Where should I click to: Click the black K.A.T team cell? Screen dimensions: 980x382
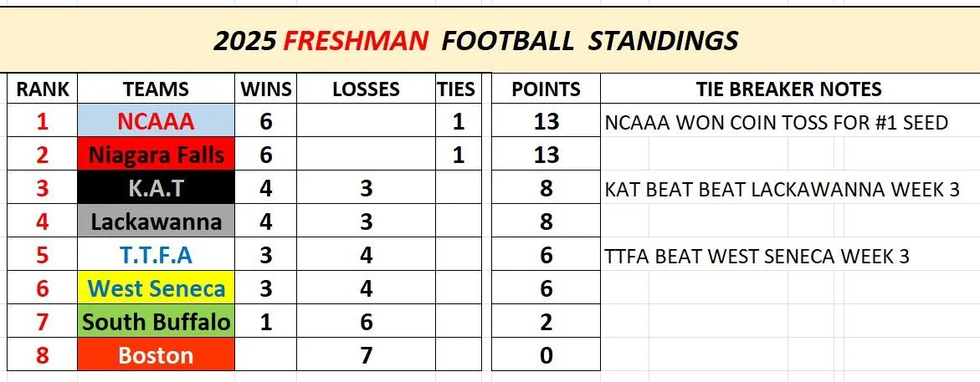pyautogui.click(x=156, y=189)
